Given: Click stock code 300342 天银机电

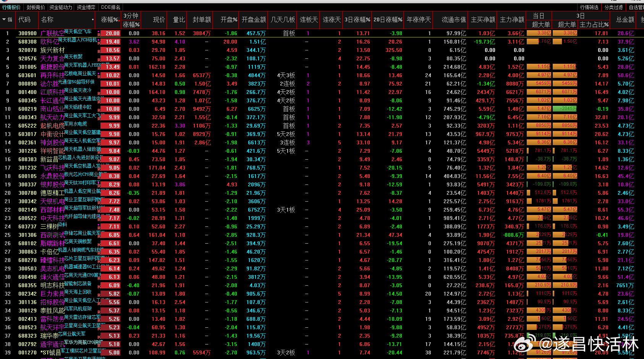Looking at the screenshot, I should [x=28, y=202].
